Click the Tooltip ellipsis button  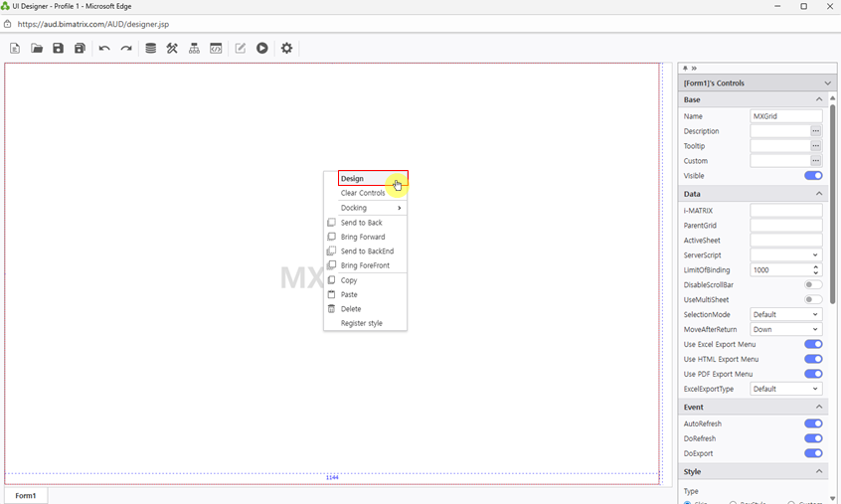click(816, 146)
